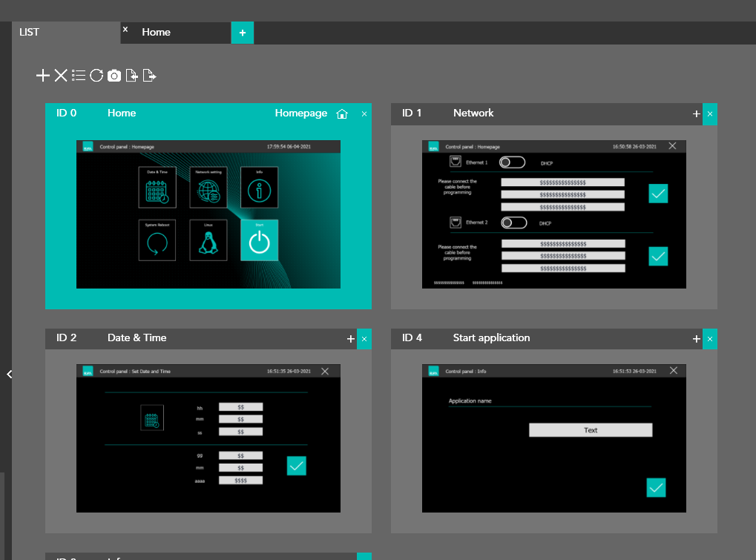Take a screenshot using the camera icon
Image resolution: width=756 pixels, height=560 pixels.
[114, 75]
